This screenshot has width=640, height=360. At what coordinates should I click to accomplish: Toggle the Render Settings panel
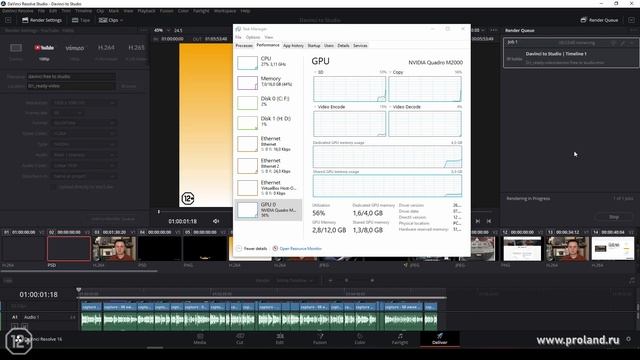42,20
